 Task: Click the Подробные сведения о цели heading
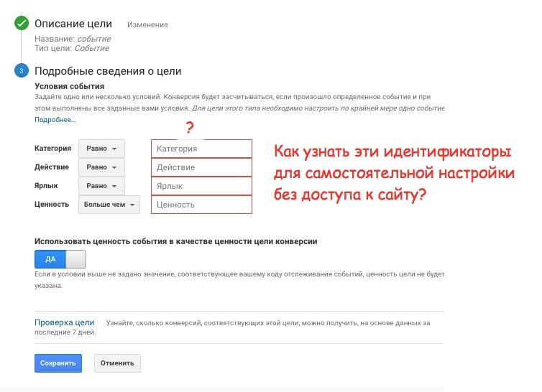(x=108, y=71)
